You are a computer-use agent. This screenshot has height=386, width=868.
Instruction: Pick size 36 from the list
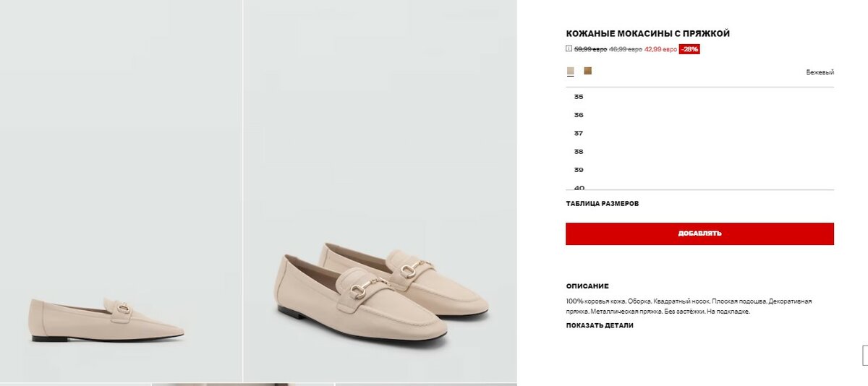579,115
